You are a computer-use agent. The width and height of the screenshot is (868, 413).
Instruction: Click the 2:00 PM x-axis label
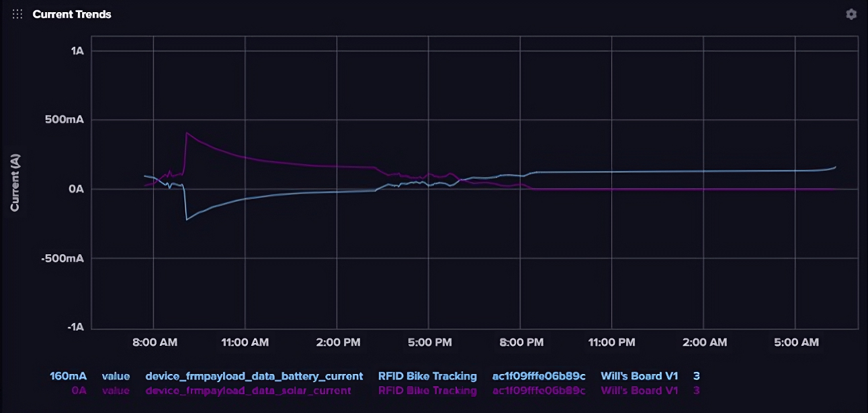pos(337,342)
